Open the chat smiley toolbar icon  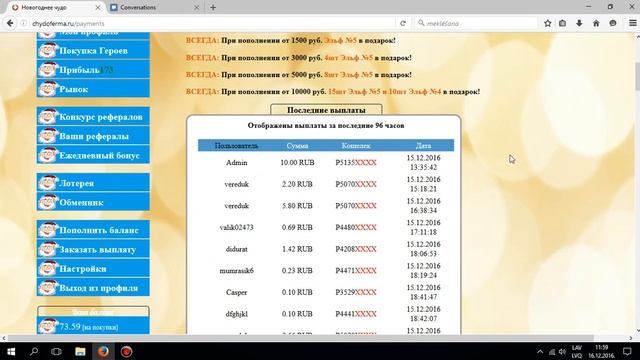pos(613,23)
